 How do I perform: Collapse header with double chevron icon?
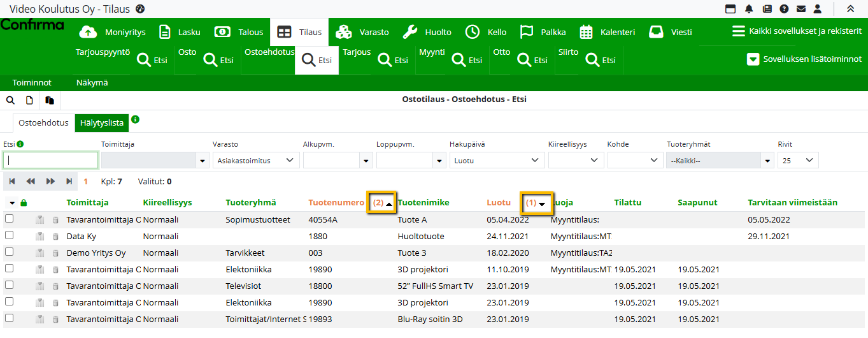point(850,9)
